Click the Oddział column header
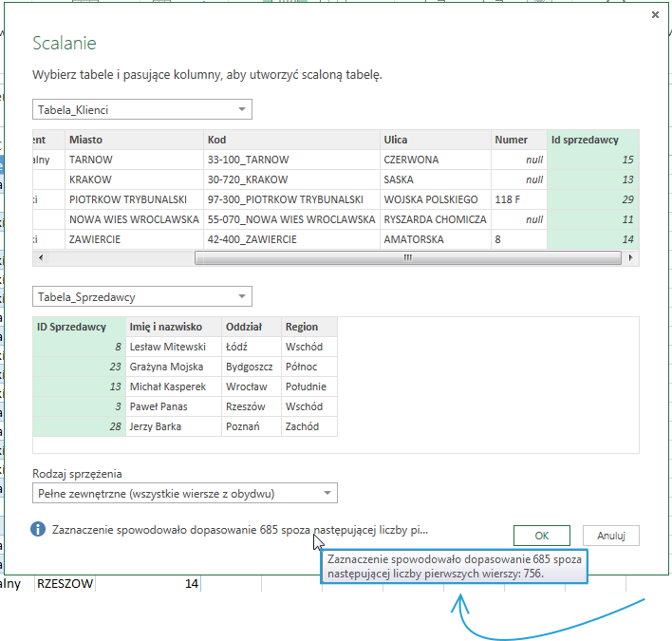This screenshot has height=641, width=672. 250,327
